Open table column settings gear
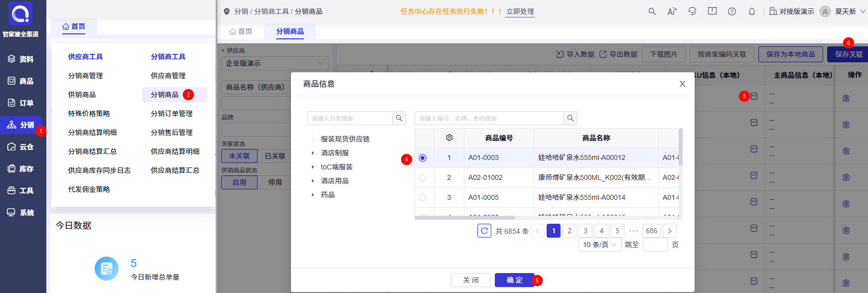The image size is (868, 293). tap(449, 138)
